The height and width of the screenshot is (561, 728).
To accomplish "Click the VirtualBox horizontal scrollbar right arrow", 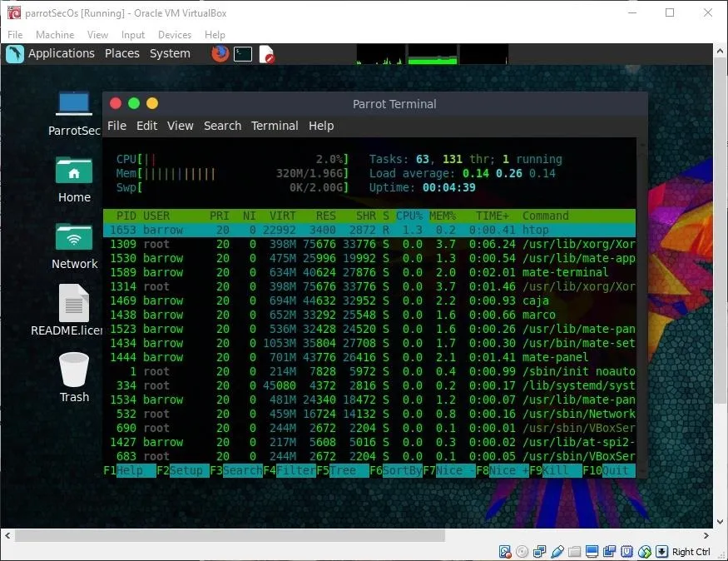I will (706, 535).
